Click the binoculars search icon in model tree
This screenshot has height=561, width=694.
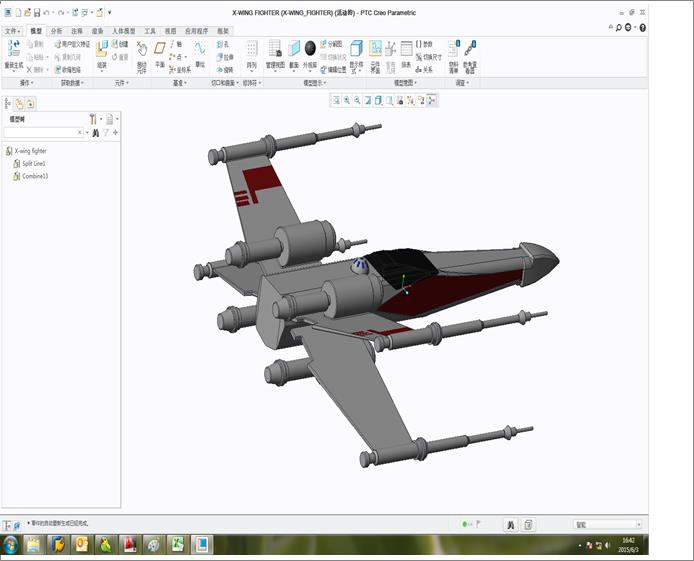click(x=96, y=133)
